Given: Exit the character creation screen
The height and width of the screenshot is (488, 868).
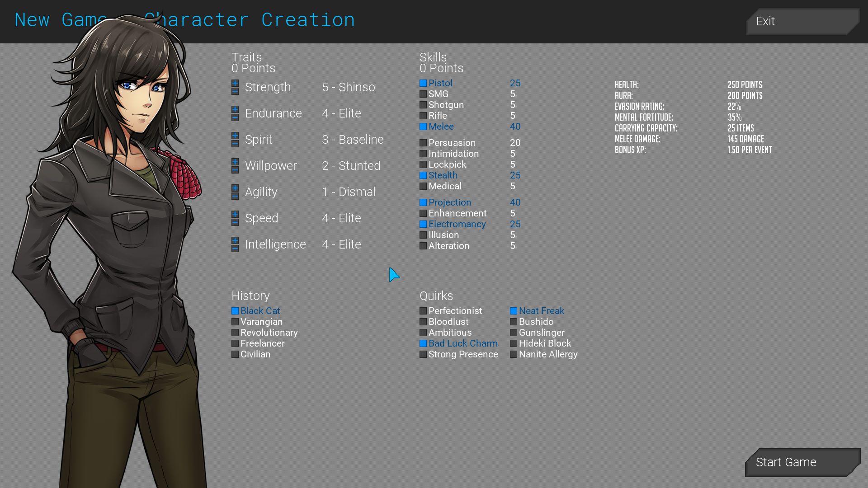Looking at the screenshot, I should (802, 21).
